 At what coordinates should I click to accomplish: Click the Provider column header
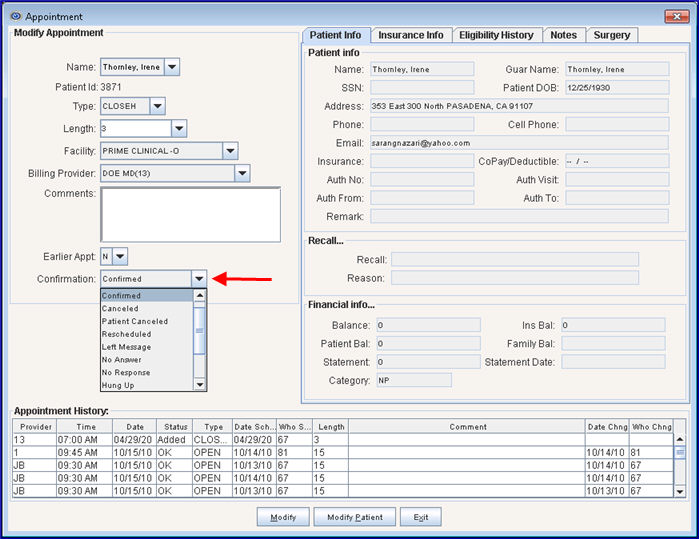(x=35, y=427)
